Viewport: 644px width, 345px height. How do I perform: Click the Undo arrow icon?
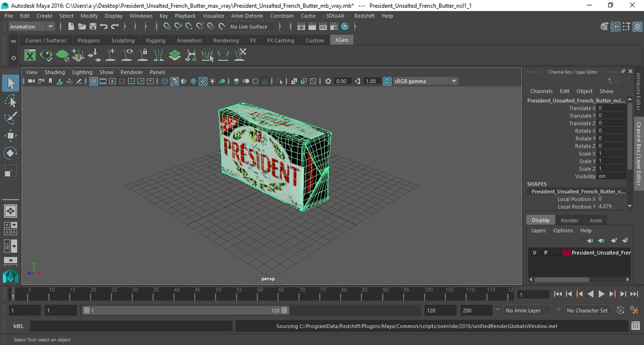[104, 27]
